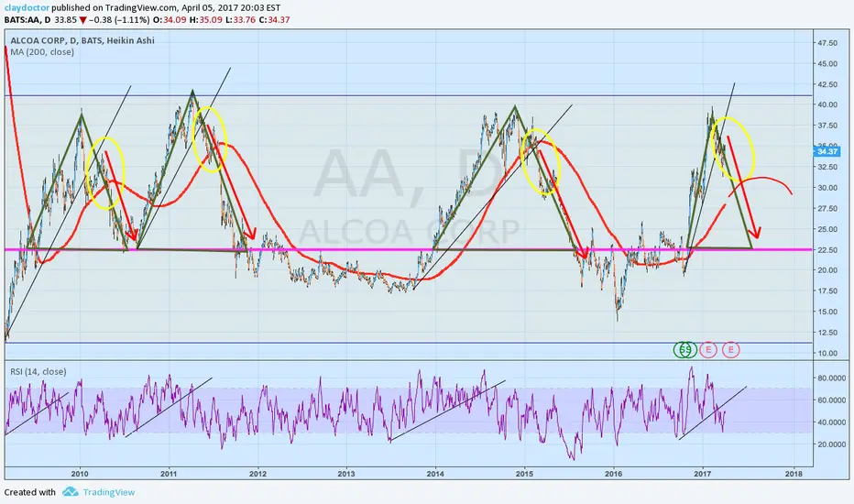
Task: Click the C:34.37 close value
Action: (x=275, y=19)
